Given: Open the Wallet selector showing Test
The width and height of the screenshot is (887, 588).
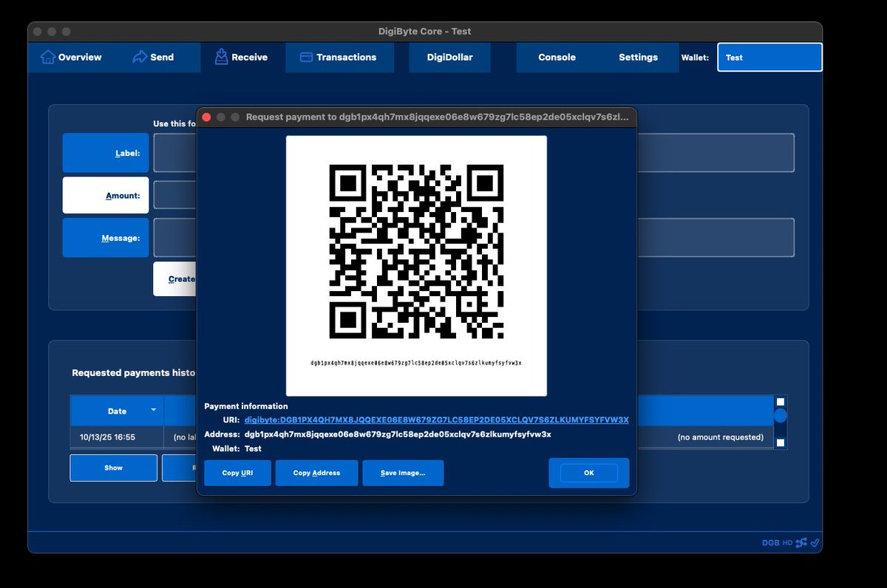Looking at the screenshot, I should 769,57.
